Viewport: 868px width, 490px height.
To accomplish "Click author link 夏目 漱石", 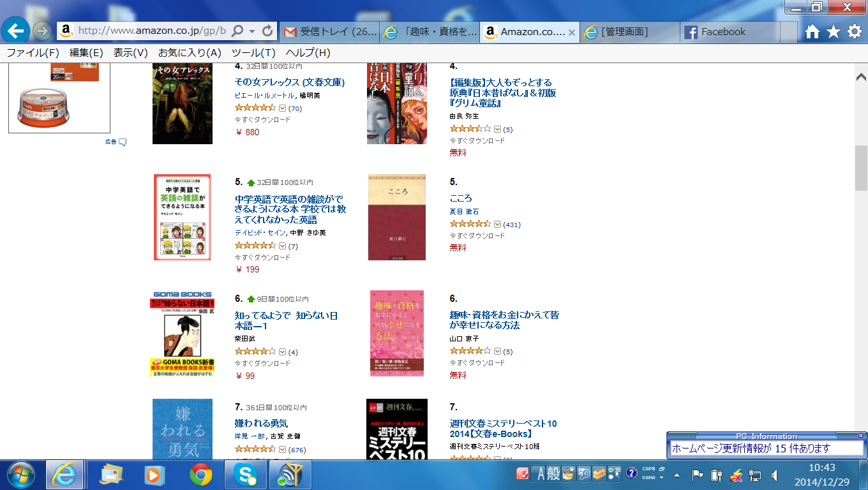I will click(464, 211).
